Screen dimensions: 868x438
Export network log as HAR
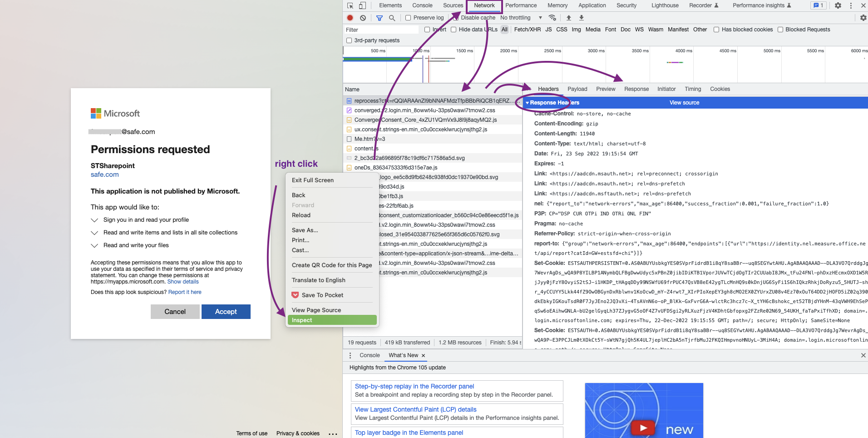pos(581,17)
